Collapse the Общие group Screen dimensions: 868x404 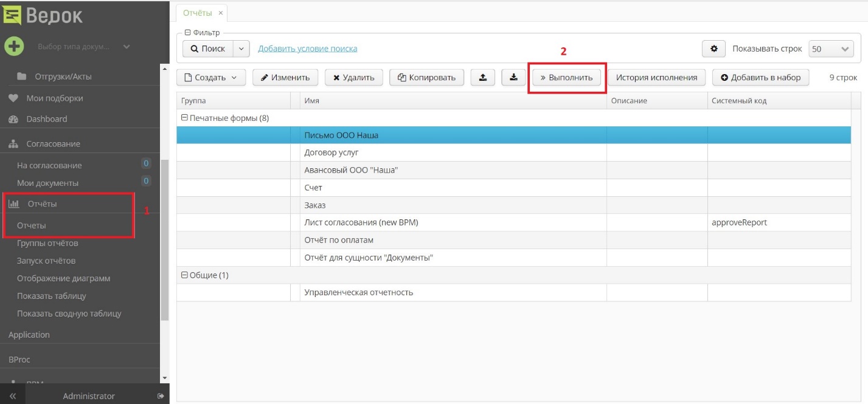point(184,275)
